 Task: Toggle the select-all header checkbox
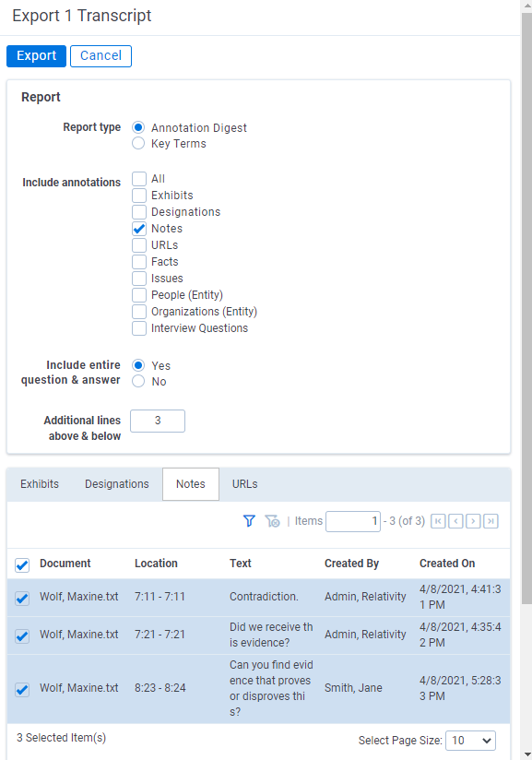pyautogui.click(x=22, y=564)
